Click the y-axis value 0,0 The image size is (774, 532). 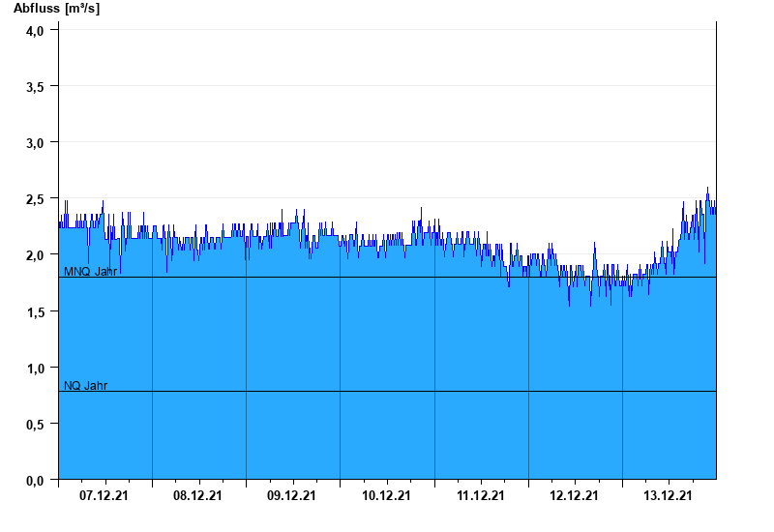[x=35, y=481]
